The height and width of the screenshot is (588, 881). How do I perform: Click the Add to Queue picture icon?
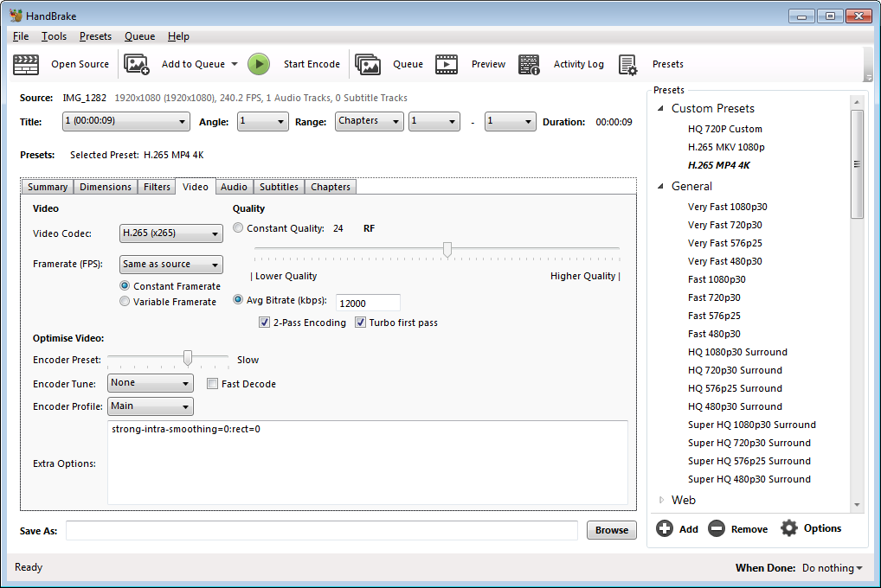[x=137, y=65]
